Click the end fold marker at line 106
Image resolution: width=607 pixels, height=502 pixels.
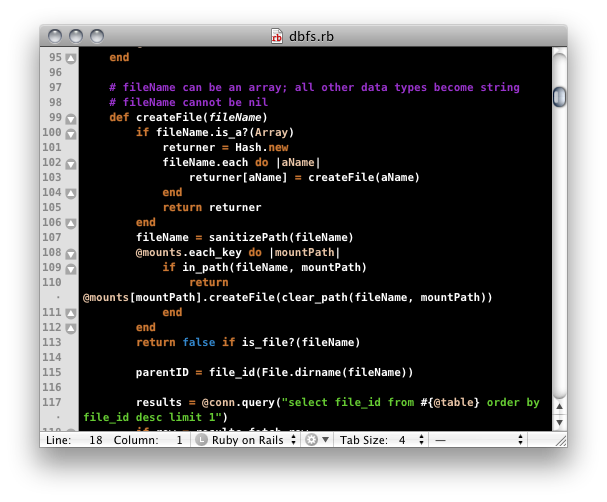point(70,223)
